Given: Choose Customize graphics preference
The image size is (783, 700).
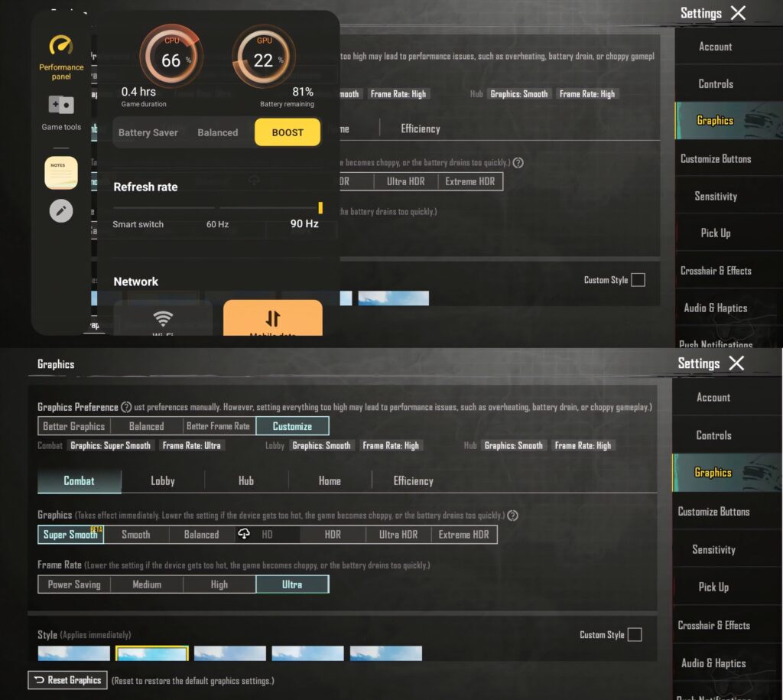Looking at the screenshot, I should coord(292,426).
